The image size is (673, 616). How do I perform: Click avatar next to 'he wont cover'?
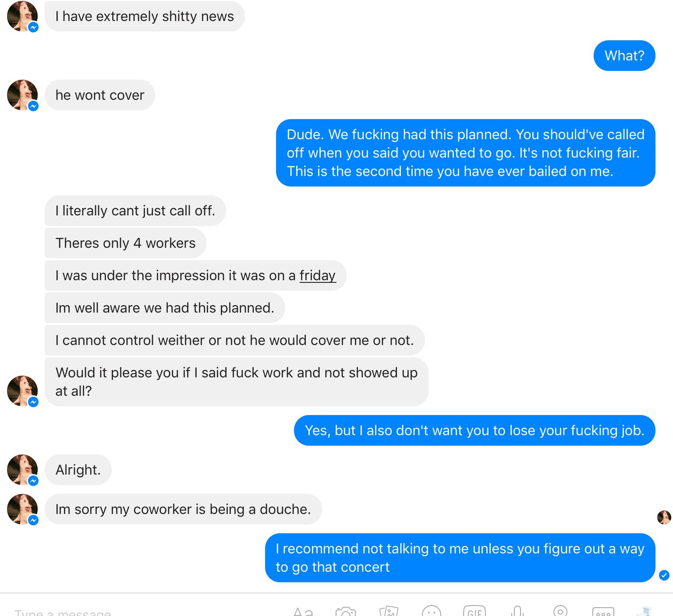pyautogui.click(x=22, y=95)
